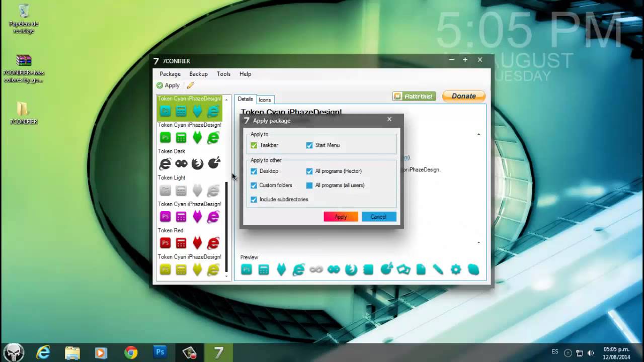Click the package list scroll up arrow
Screen dimensions: 644x362
(x=226, y=100)
